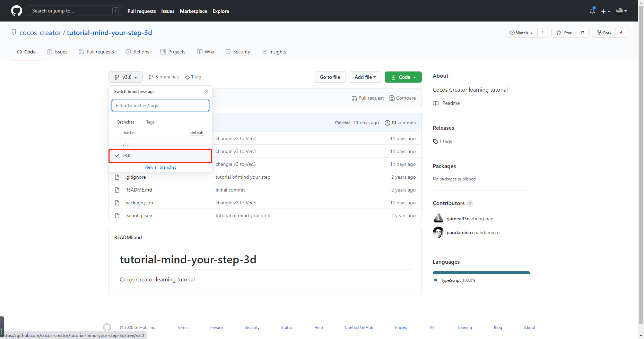Screen dimensions: 644x339
Task: Switch to the Insights tab
Action: [274, 52]
